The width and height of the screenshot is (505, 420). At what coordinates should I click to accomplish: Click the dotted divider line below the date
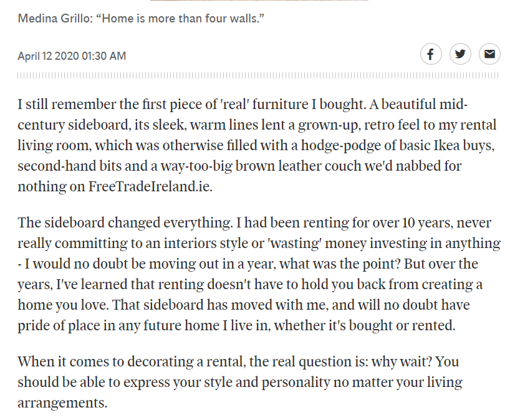pyautogui.click(x=258, y=75)
